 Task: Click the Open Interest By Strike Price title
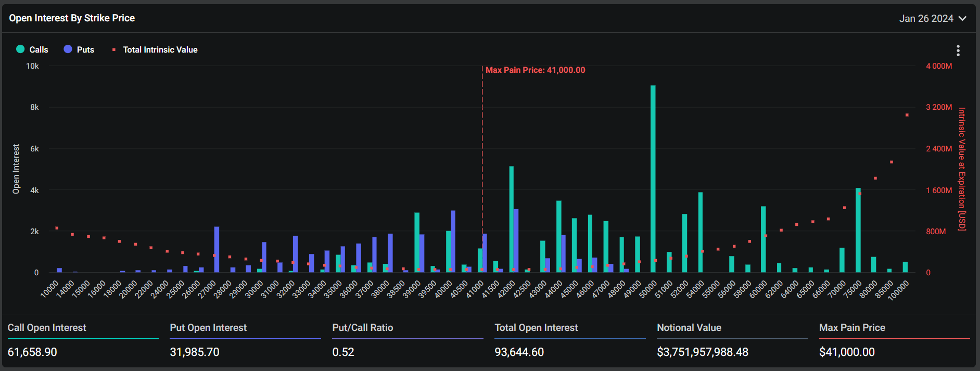click(x=72, y=18)
